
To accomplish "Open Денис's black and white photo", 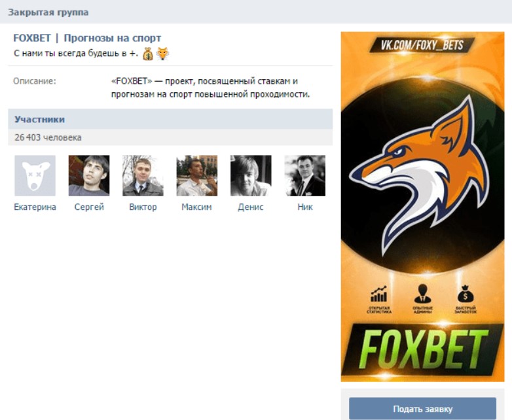I will [x=251, y=175].
